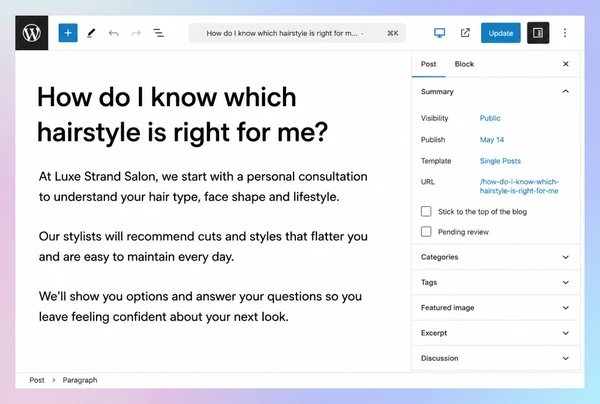Open View Post external link icon

(x=465, y=33)
